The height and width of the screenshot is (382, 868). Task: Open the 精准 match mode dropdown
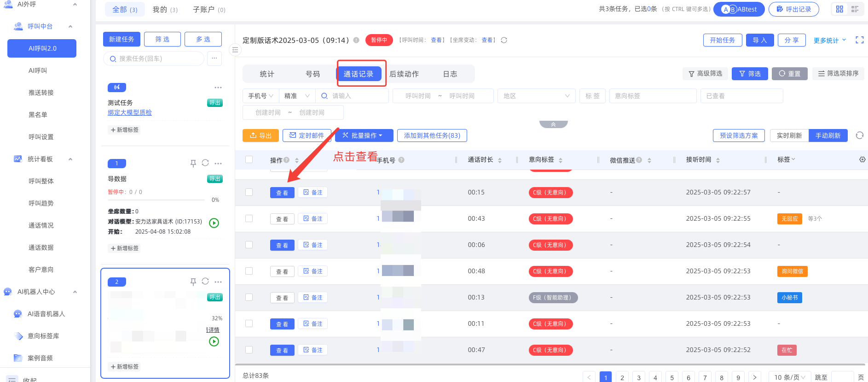click(297, 96)
